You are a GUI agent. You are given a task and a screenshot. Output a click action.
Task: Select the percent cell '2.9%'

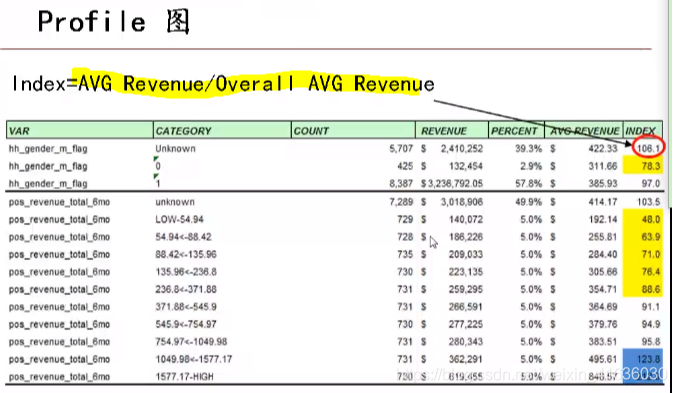pyautogui.click(x=531, y=166)
